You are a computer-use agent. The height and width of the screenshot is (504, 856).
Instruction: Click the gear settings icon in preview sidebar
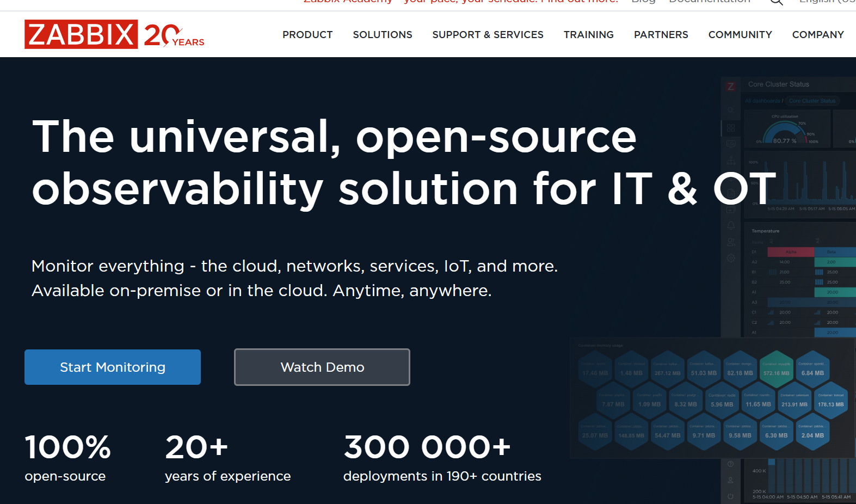[x=731, y=258]
